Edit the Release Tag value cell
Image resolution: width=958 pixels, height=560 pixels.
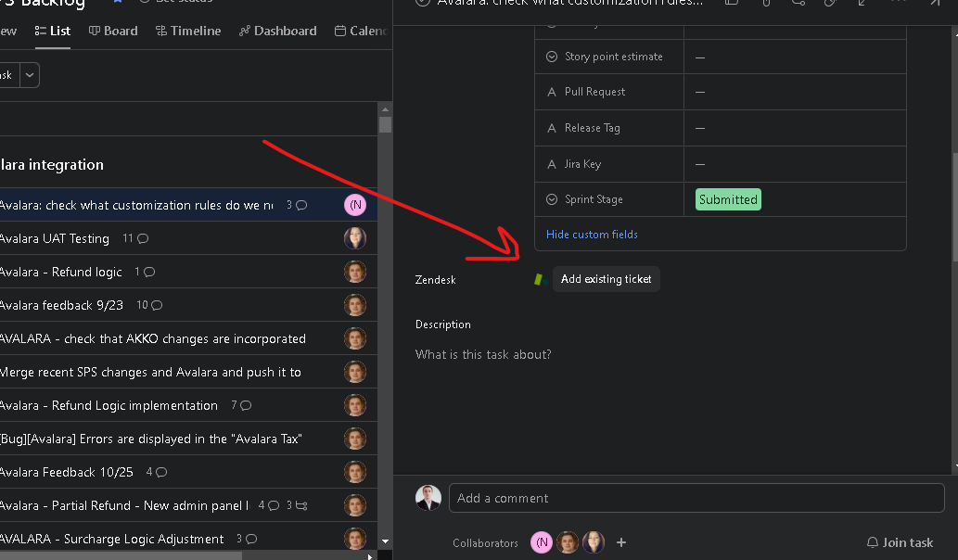tap(795, 128)
